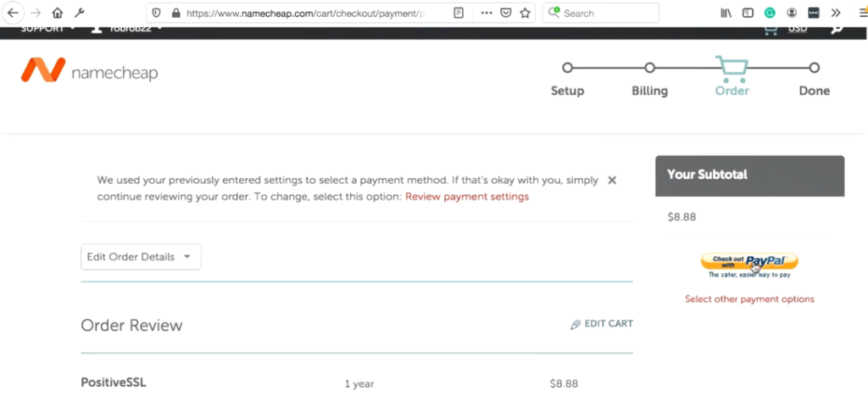The image size is (868, 402).
Task: Open the shopping cart icon in header
Action: (771, 30)
